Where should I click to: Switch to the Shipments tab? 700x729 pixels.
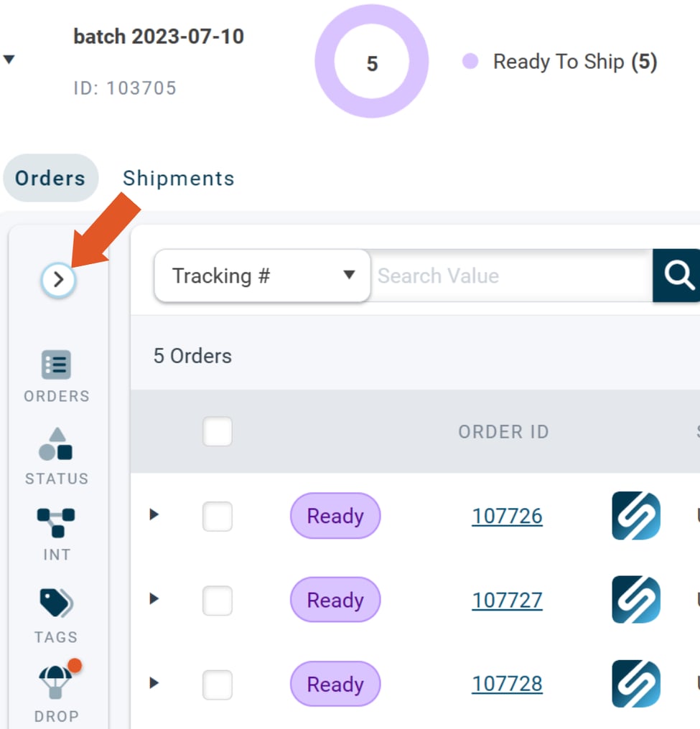point(178,178)
